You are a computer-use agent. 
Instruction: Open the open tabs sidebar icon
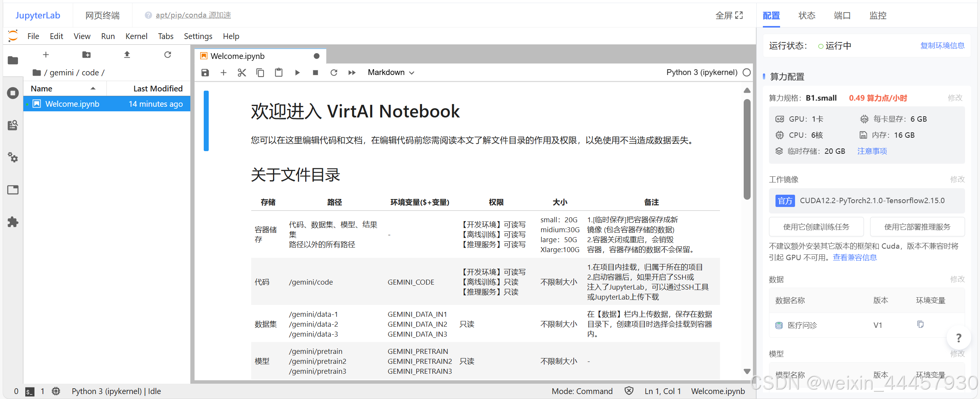click(x=13, y=190)
